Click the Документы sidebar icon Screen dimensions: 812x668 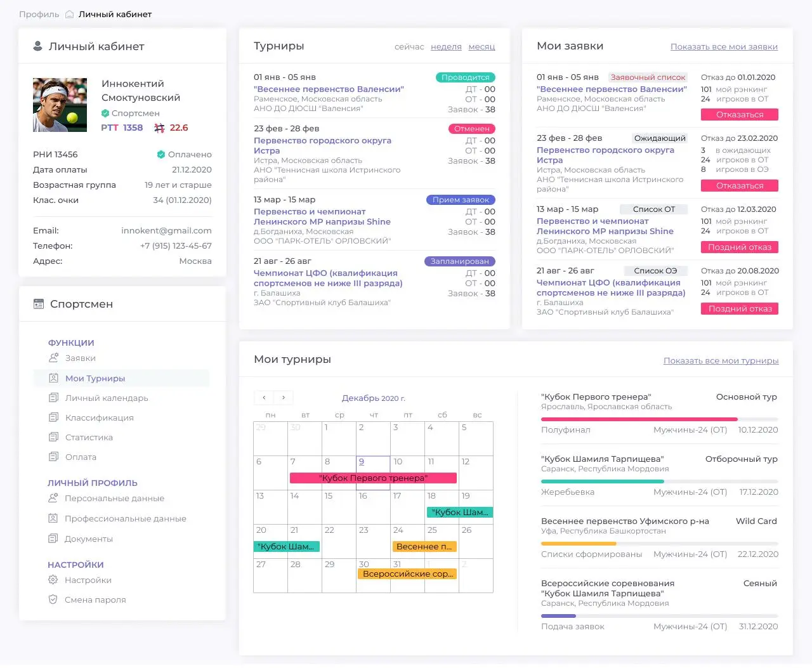point(53,539)
